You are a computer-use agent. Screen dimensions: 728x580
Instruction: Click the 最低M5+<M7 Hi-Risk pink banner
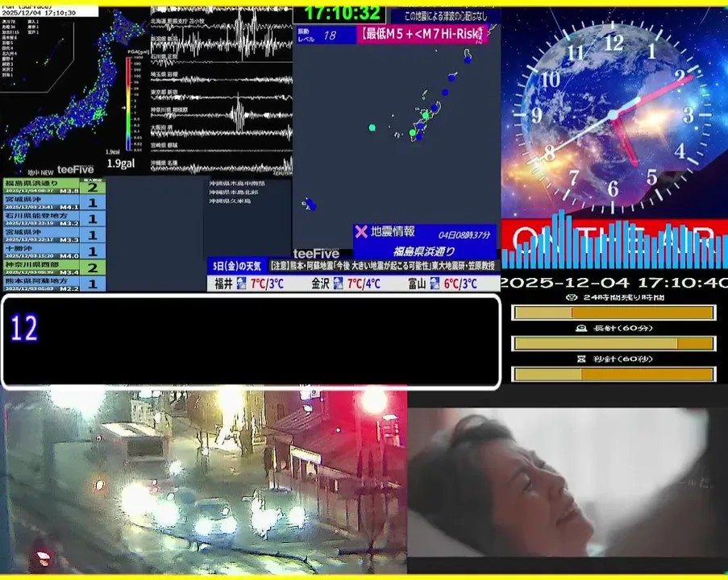421,35
